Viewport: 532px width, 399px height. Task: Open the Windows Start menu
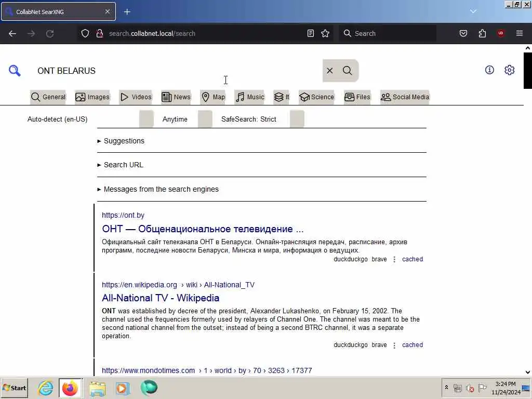pos(14,388)
